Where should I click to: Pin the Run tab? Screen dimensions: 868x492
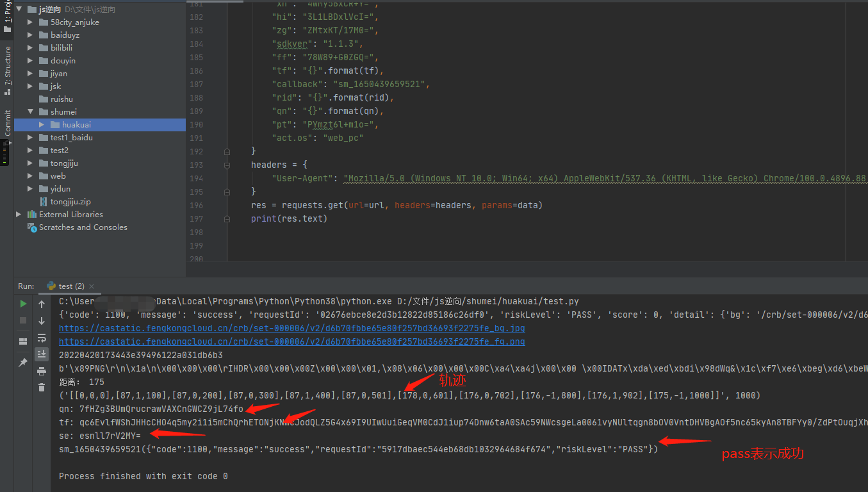coord(23,363)
